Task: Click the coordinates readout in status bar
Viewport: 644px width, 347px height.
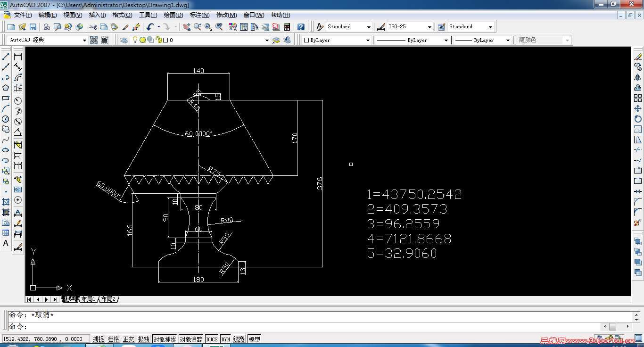Action: 45,339
